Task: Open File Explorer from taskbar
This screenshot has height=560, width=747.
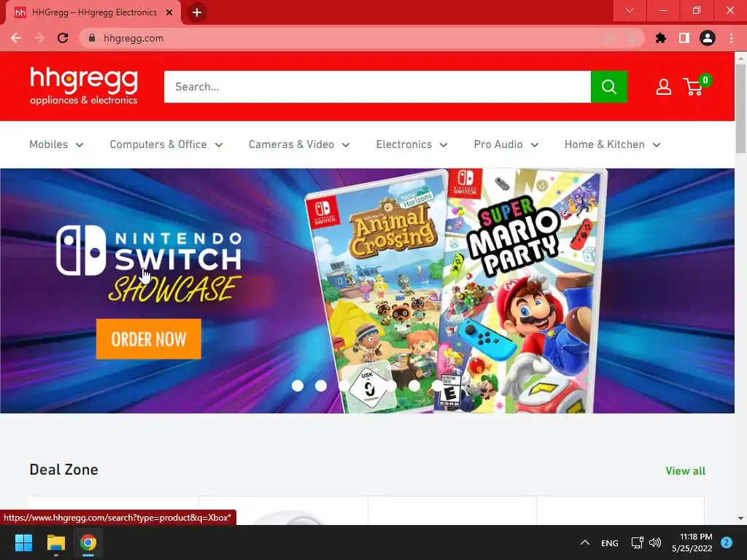Action: [55, 542]
